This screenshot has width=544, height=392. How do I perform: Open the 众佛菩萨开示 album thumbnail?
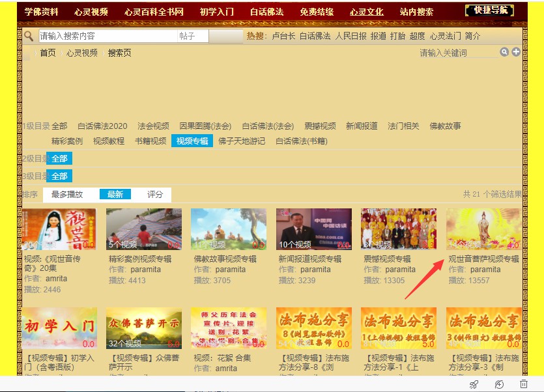144,328
